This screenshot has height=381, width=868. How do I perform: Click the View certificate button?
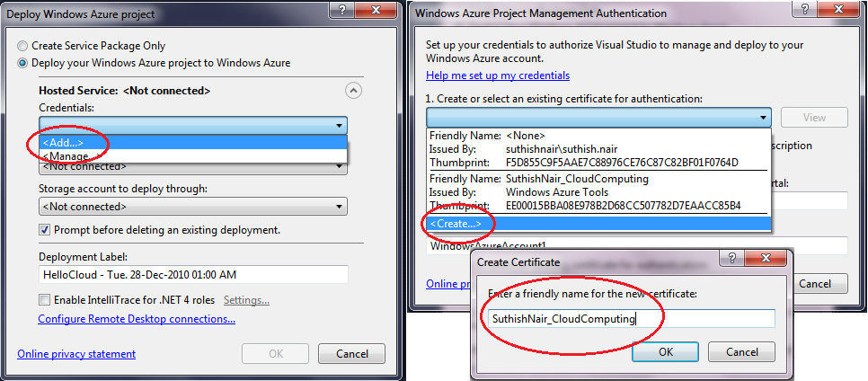click(x=814, y=118)
